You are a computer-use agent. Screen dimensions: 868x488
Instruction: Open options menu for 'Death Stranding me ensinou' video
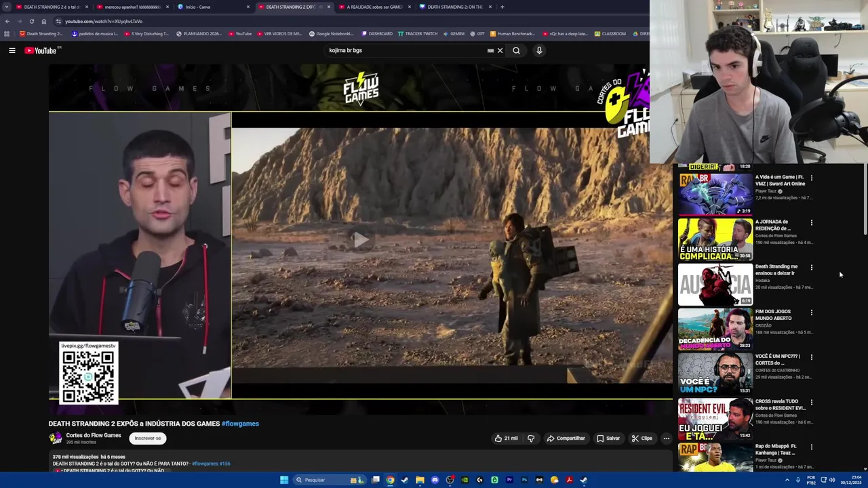(812, 267)
